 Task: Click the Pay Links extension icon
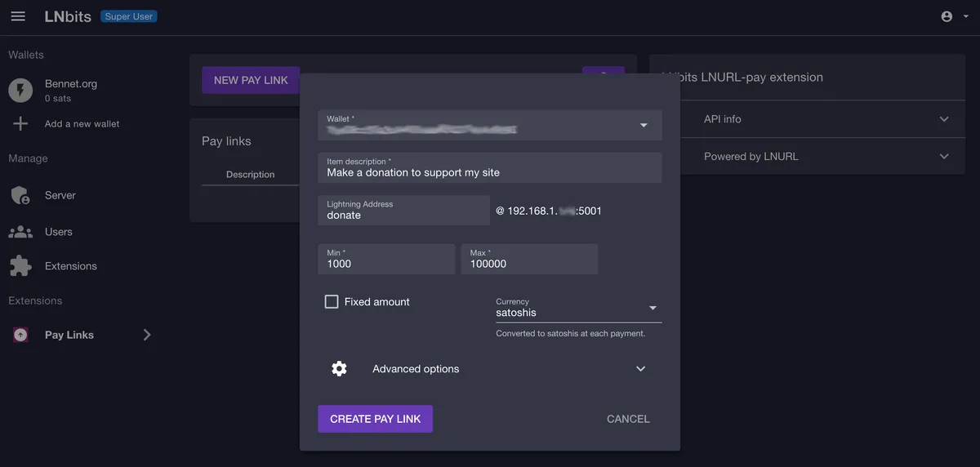(x=20, y=335)
